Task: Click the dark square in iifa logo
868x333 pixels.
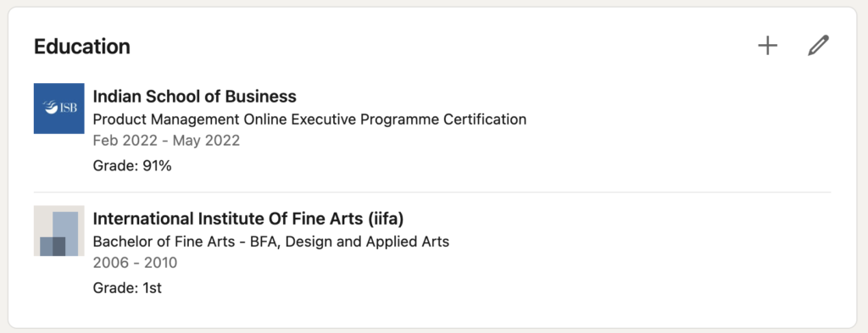Action: click(x=53, y=247)
